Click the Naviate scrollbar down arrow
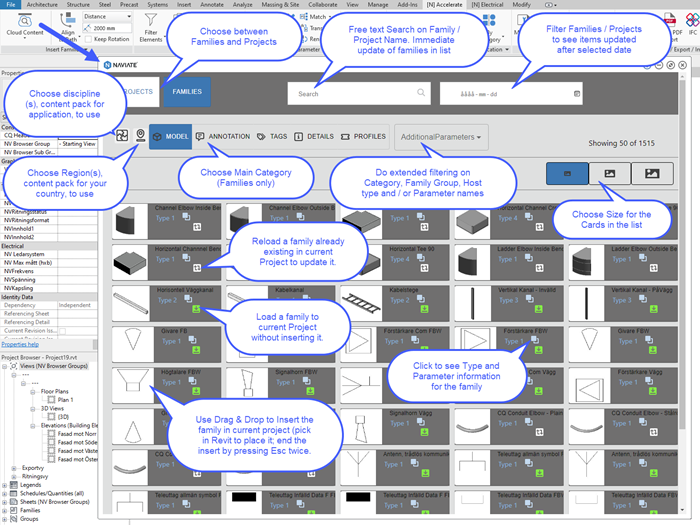 [682, 510]
